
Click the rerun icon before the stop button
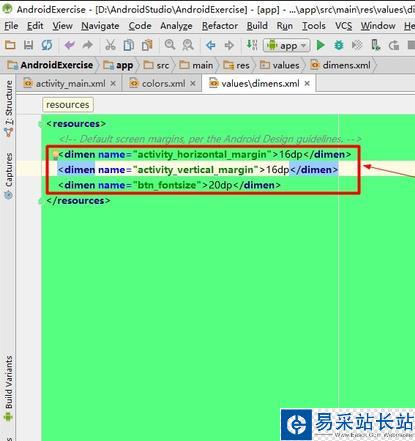394,45
